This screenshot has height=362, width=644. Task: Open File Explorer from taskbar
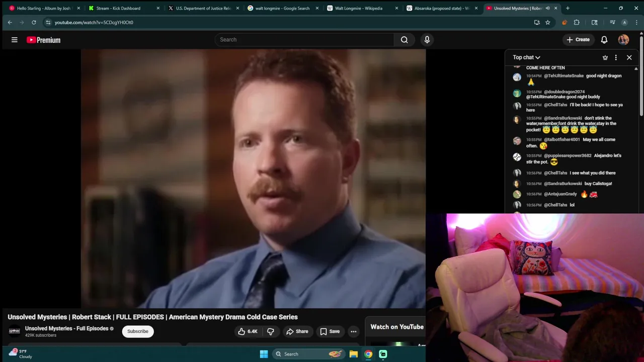coord(354,354)
